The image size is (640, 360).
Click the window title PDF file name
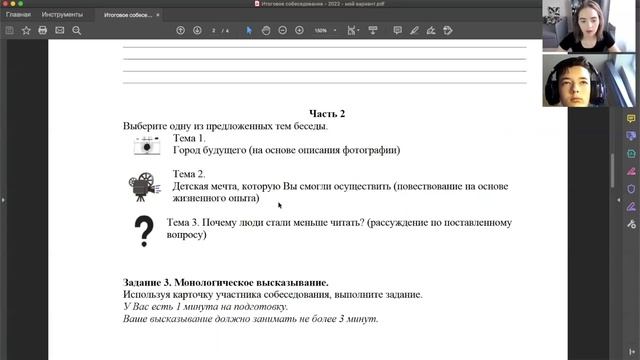coord(322,4)
